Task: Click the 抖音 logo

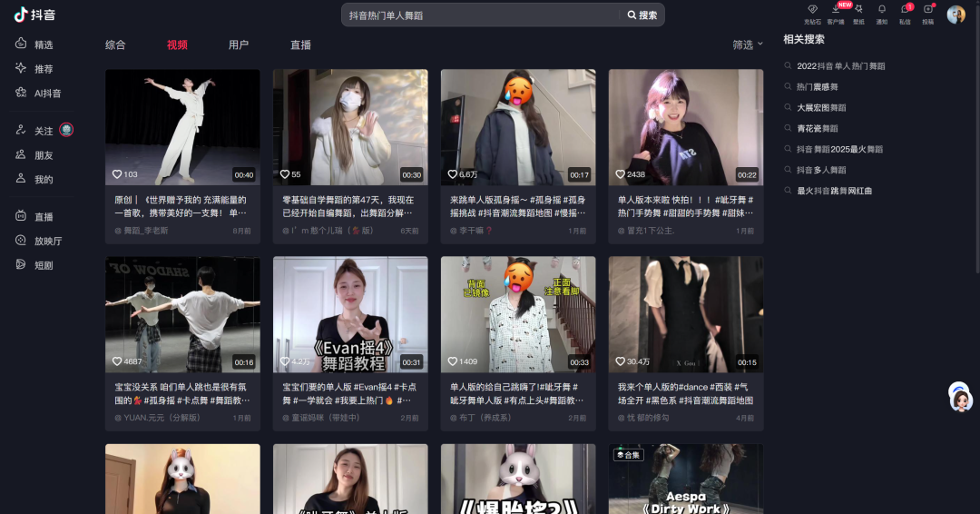Action: click(x=35, y=15)
